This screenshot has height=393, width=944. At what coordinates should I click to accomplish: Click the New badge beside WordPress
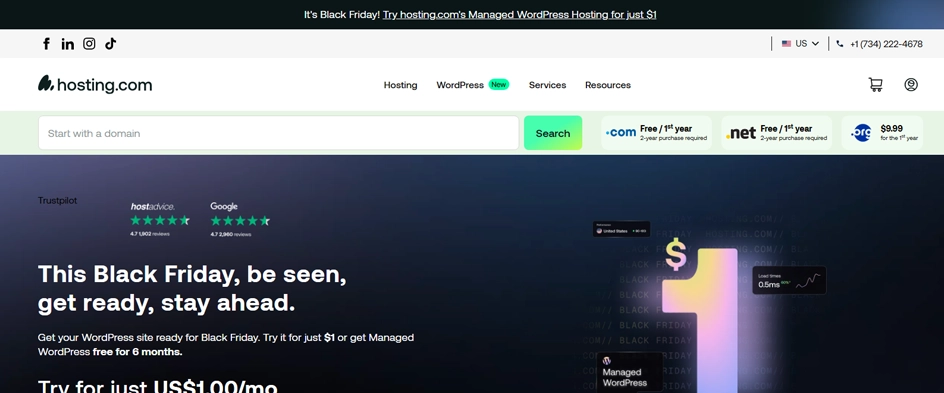click(498, 84)
